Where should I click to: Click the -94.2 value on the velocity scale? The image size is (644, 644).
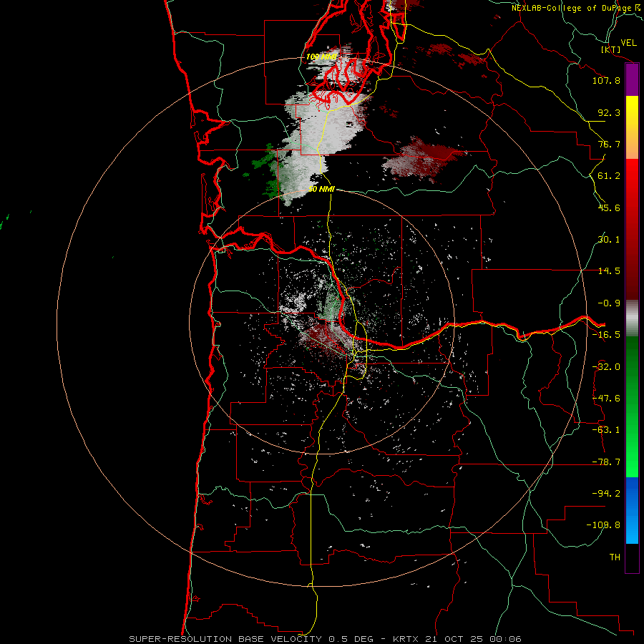pyautogui.click(x=606, y=493)
